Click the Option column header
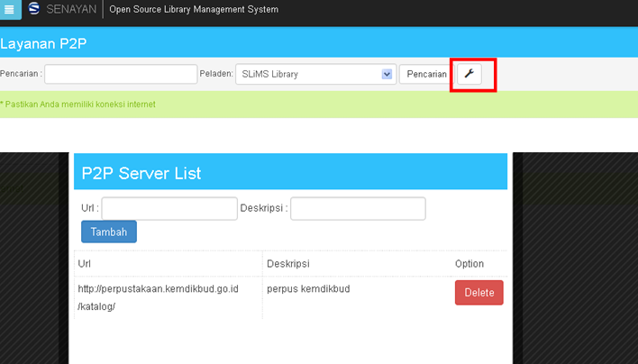 click(x=469, y=264)
